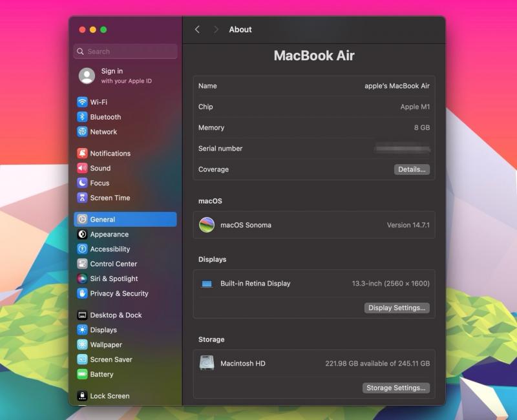The height and width of the screenshot is (420, 517).
Task: Open the Wi-Fi settings icon
Action: (82, 102)
